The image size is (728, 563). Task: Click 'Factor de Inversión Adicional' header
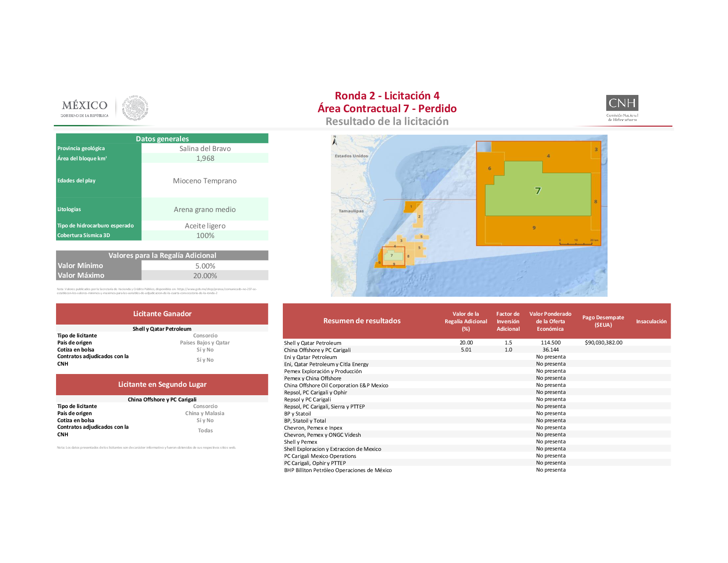click(x=508, y=321)
